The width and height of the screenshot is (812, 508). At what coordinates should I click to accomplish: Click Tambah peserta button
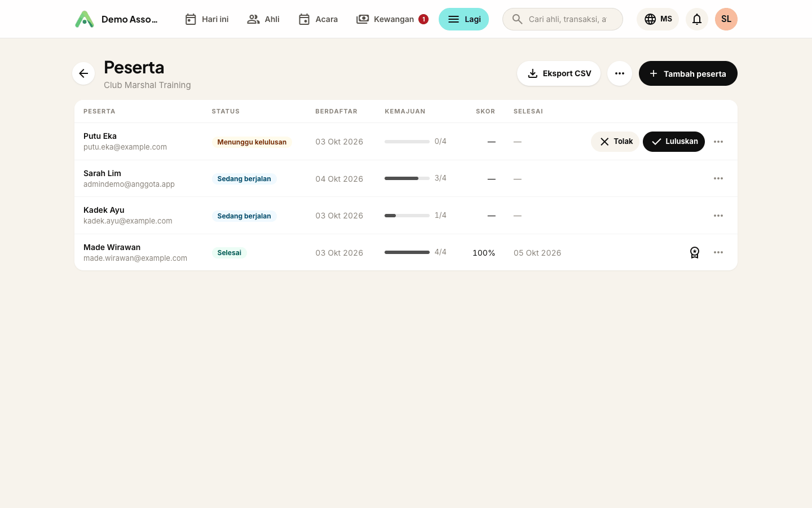[x=688, y=73]
